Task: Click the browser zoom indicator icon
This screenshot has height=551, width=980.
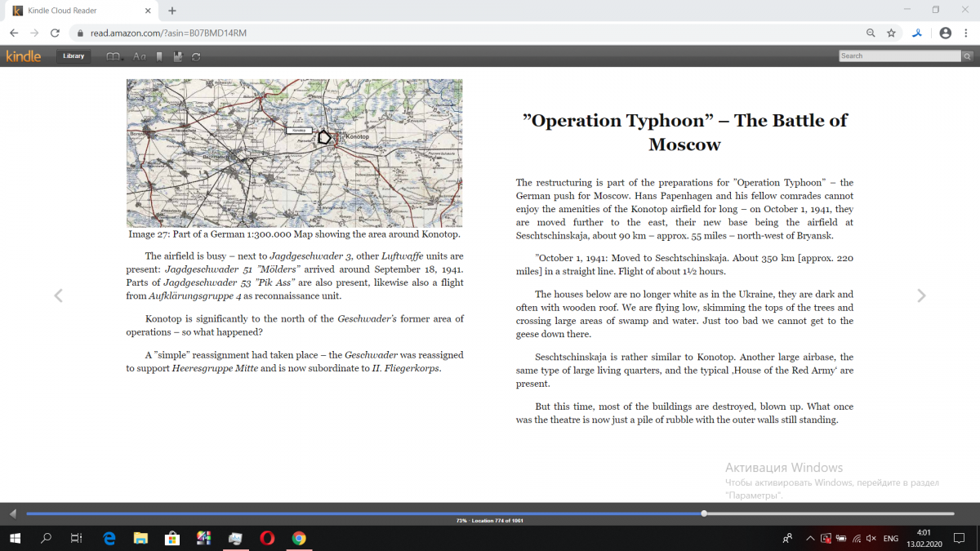Action: (x=871, y=33)
